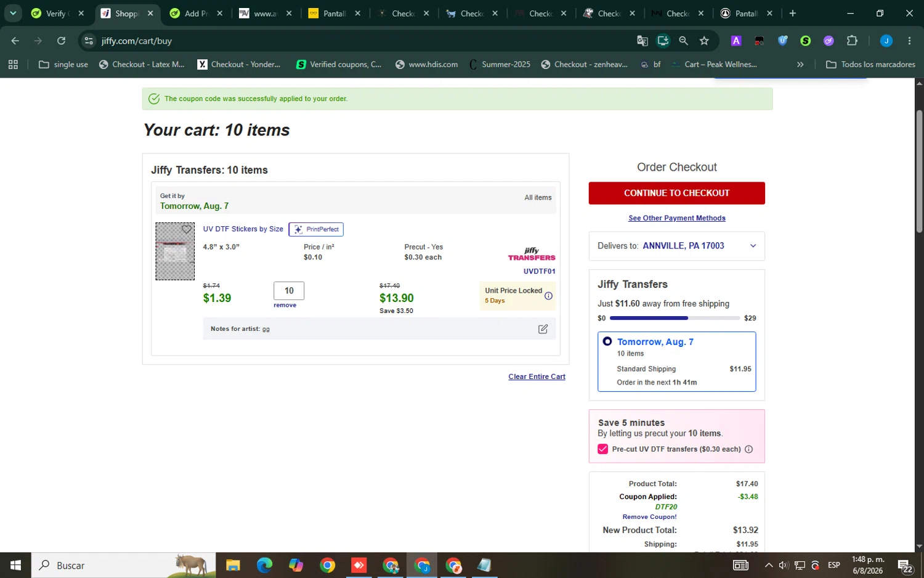Open the Verified coupons bookmark

click(x=339, y=64)
